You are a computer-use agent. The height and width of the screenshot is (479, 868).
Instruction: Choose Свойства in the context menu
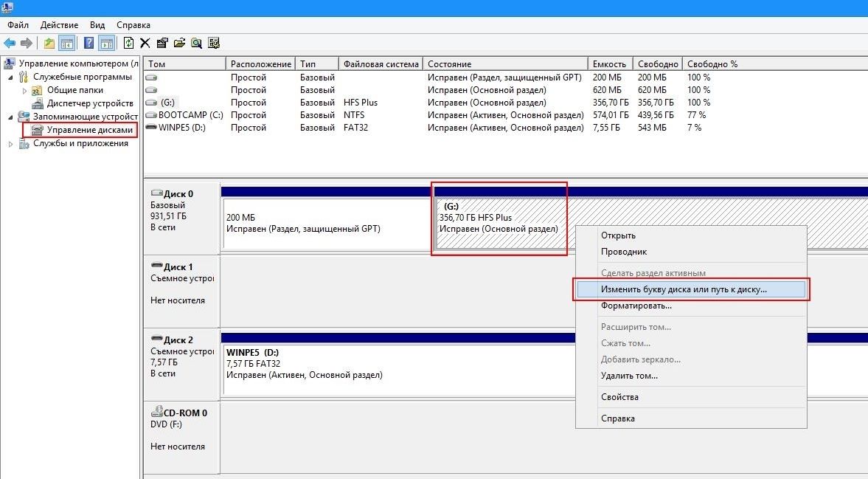point(691,397)
